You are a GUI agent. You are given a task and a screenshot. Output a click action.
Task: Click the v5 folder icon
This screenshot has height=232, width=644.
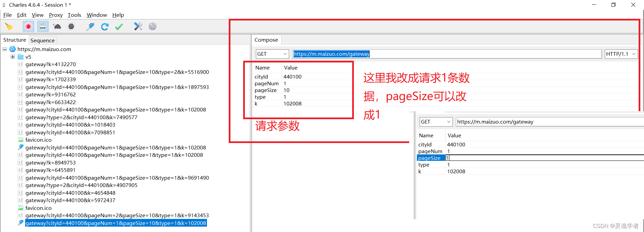[x=20, y=57]
